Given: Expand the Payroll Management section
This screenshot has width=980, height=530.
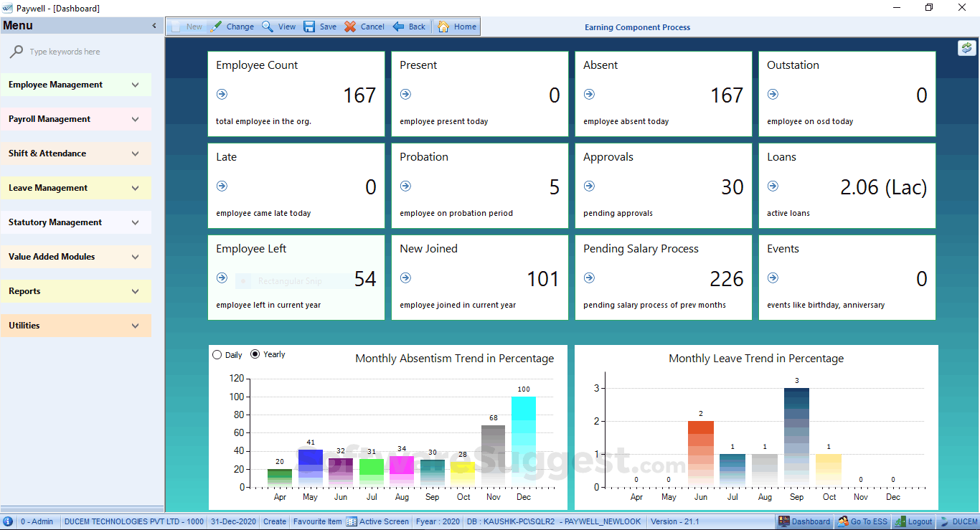Looking at the screenshot, I should (x=75, y=118).
